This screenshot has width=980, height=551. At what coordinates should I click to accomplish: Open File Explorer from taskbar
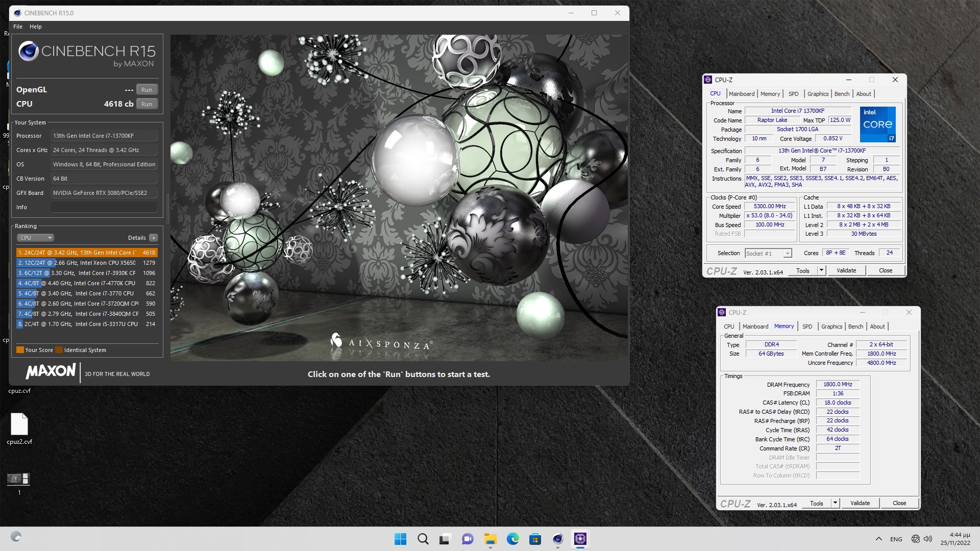[x=491, y=539]
